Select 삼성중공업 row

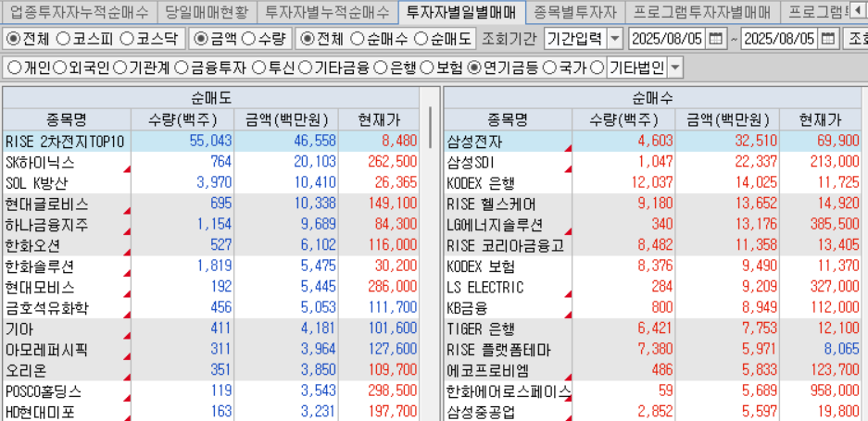tap(653, 412)
